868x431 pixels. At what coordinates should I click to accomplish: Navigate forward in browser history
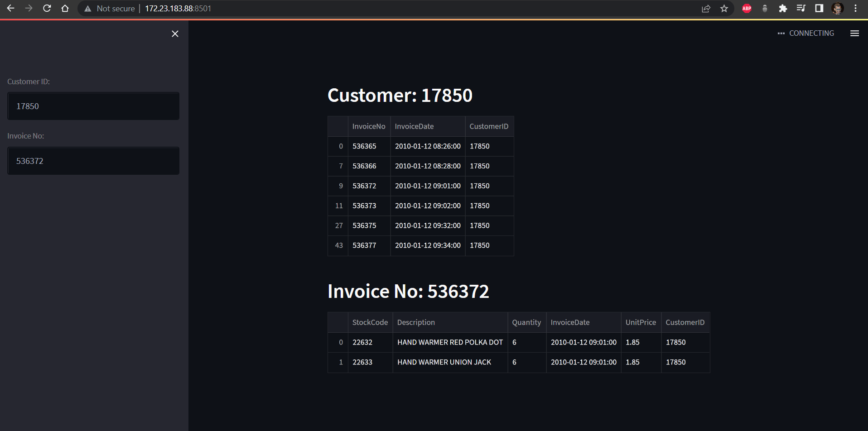(x=29, y=8)
